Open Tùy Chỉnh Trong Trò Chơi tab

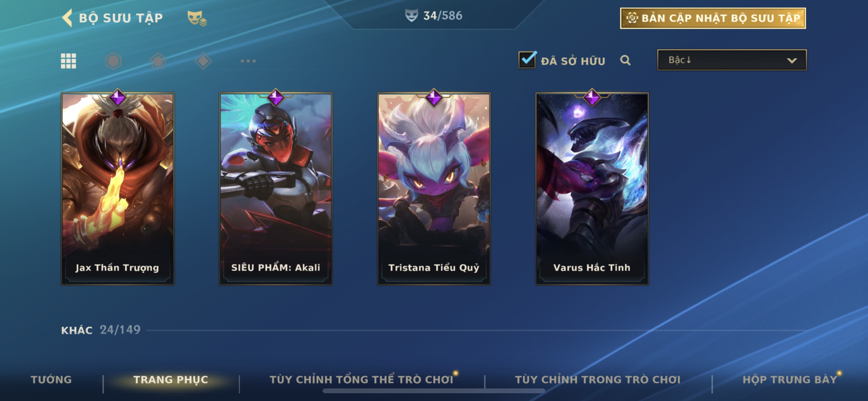coord(598,379)
